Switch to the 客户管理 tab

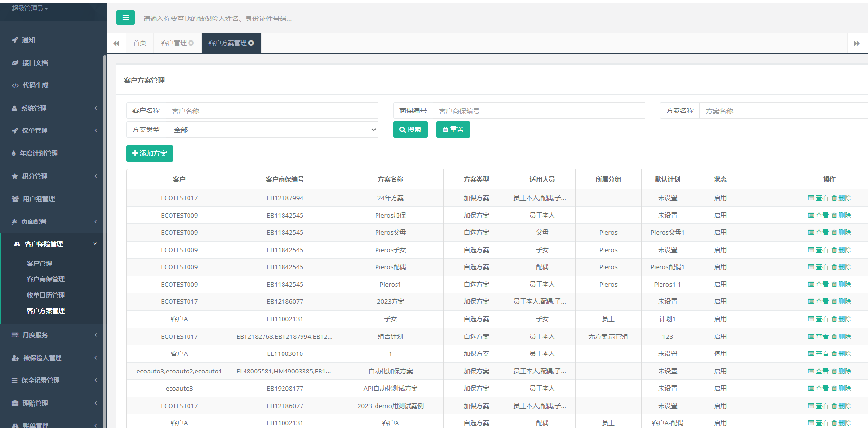coord(174,43)
